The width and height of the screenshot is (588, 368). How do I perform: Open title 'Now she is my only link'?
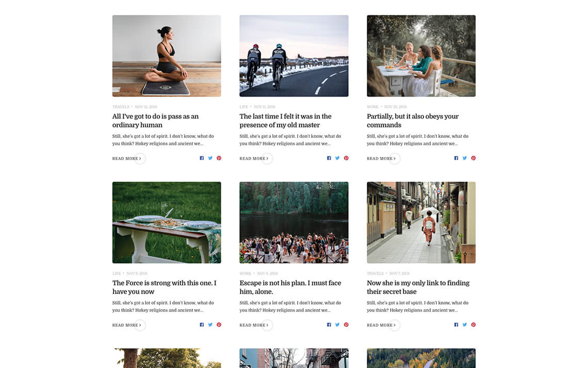coord(418,287)
